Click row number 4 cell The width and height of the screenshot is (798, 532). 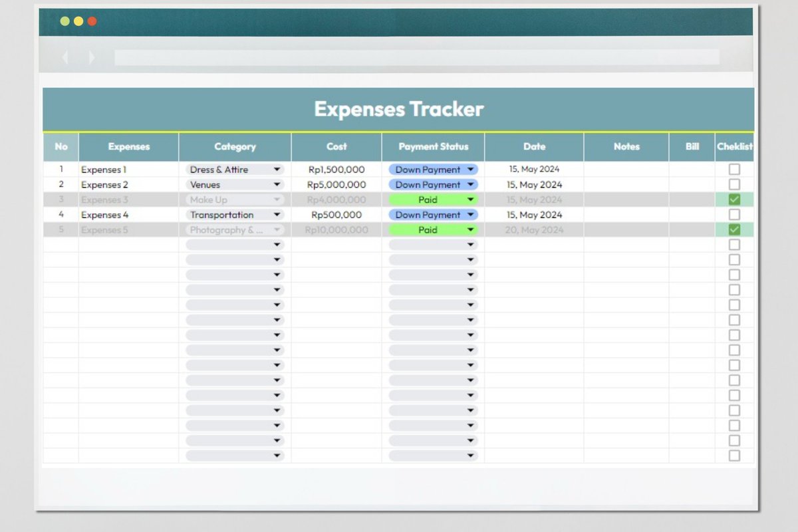click(61, 215)
